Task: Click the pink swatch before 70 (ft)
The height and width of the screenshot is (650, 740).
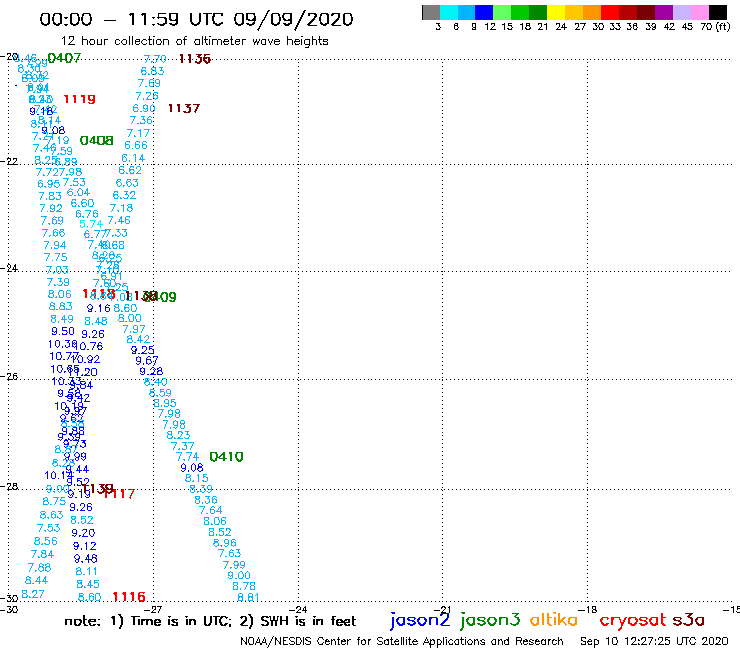Action: pyautogui.click(x=699, y=12)
